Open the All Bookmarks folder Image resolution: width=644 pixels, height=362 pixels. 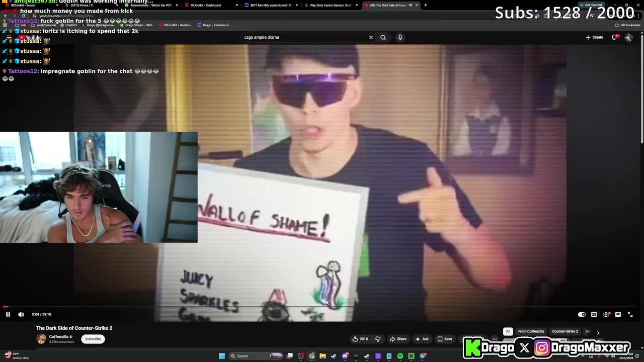point(628,25)
